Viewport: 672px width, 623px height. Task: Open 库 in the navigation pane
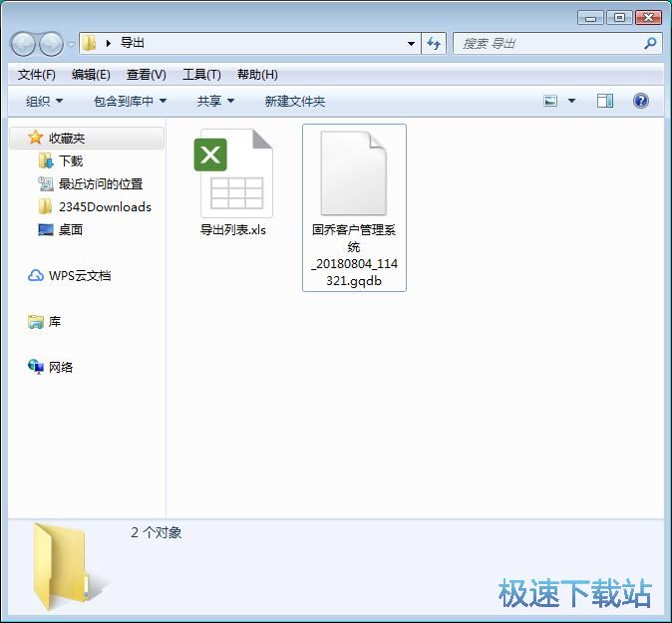(x=55, y=321)
